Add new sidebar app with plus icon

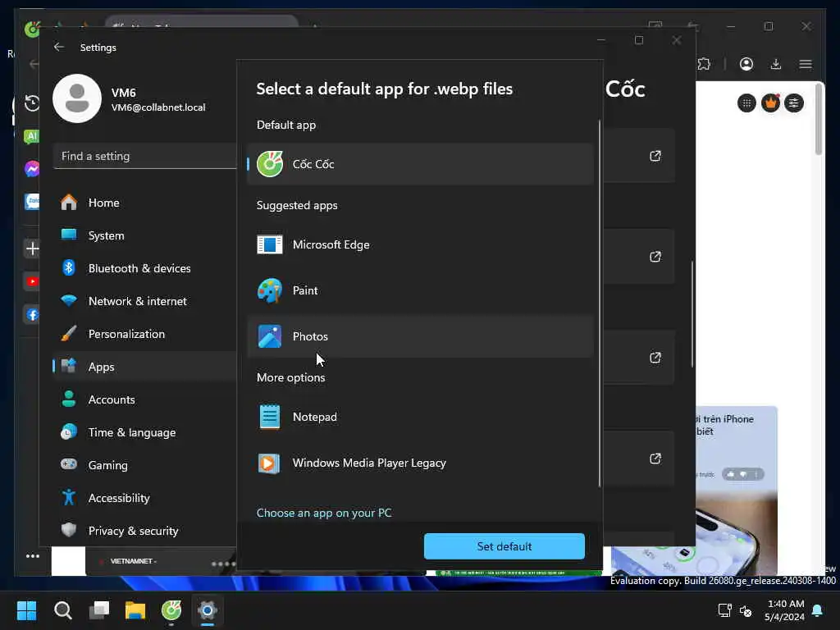coord(32,249)
